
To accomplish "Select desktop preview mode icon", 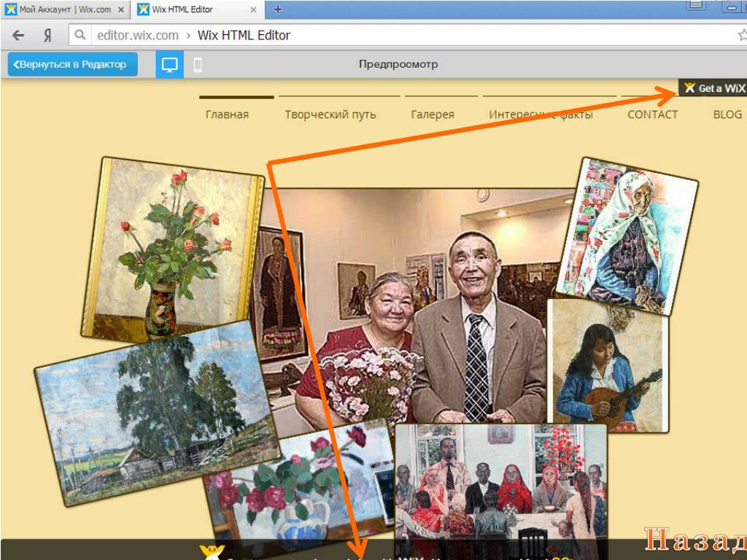I will coord(169,64).
